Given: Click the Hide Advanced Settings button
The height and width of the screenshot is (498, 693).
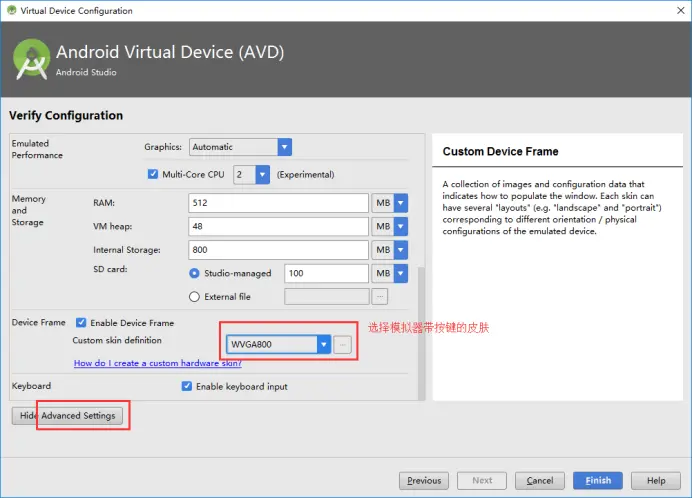Looking at the screenshot, I should pos(67,416).
